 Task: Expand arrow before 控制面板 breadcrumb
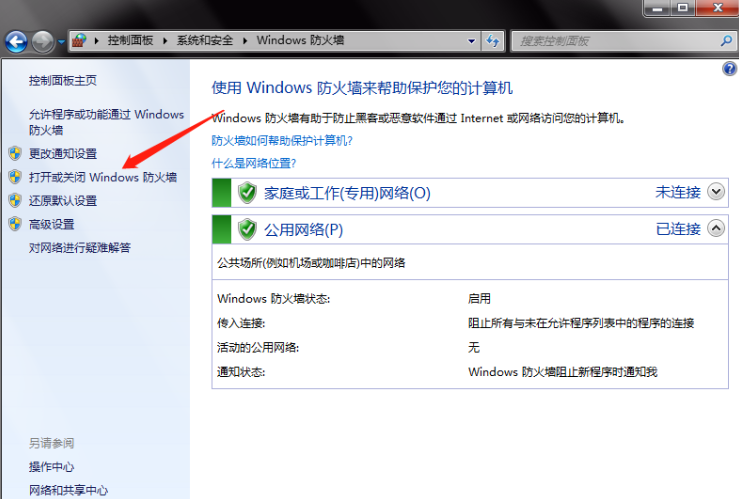(96, 41)
